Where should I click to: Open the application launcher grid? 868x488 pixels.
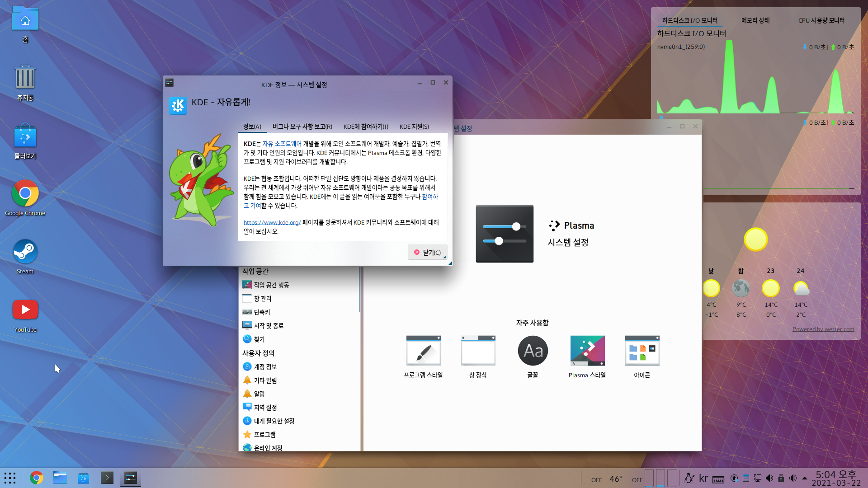pyautogui.click(x=10, y=478)
